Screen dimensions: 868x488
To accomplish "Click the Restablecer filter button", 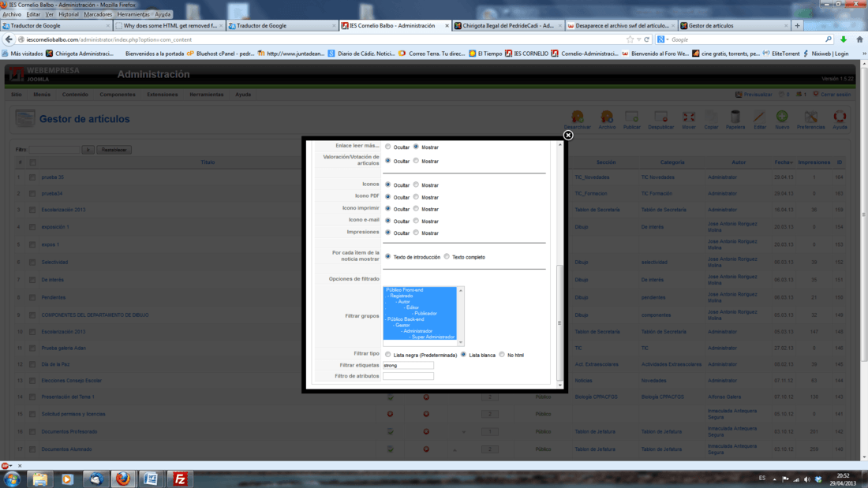I will [x=114, y=150].
